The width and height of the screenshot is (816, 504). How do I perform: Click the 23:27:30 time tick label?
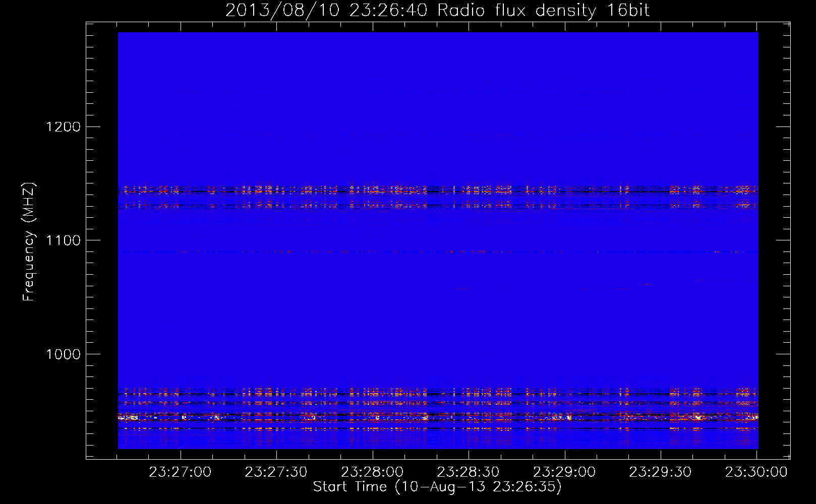click(276, 472)
